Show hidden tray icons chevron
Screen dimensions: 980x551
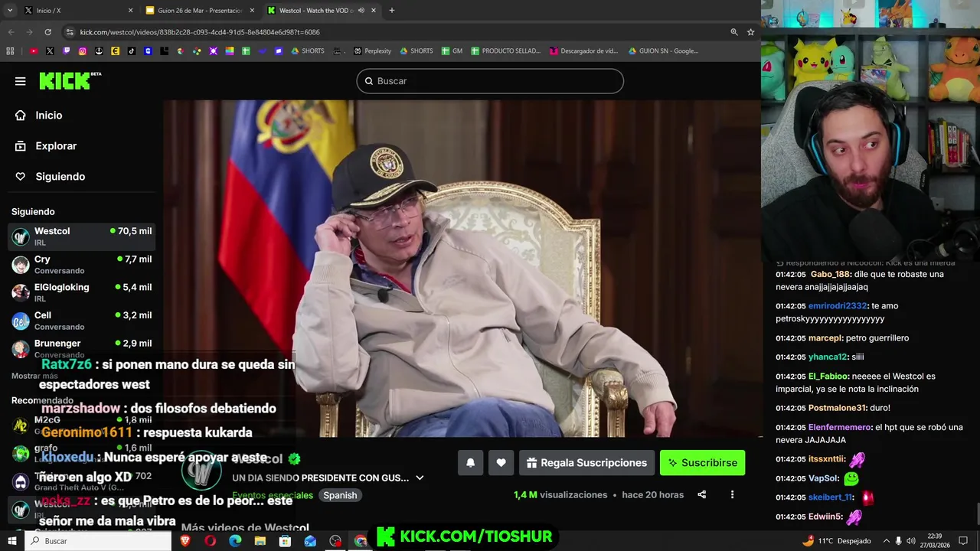tap(886, 541)
